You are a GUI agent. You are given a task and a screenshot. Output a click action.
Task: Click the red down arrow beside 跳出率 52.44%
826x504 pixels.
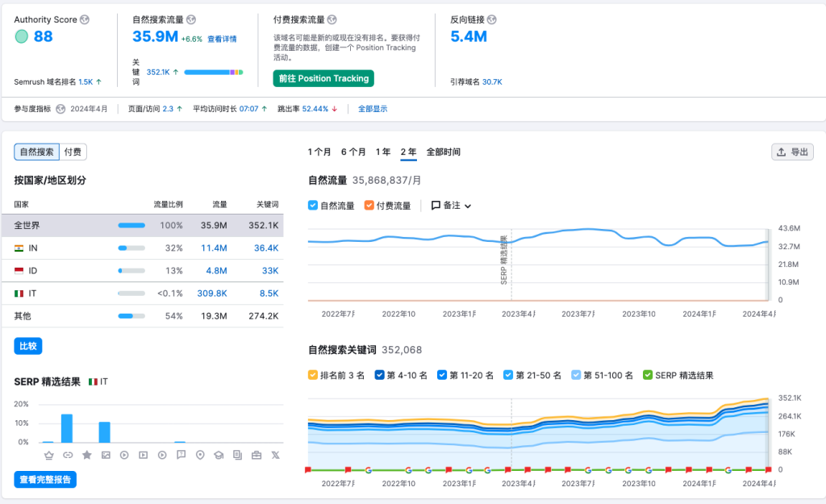pyautogui.click(x=335, y=109)
